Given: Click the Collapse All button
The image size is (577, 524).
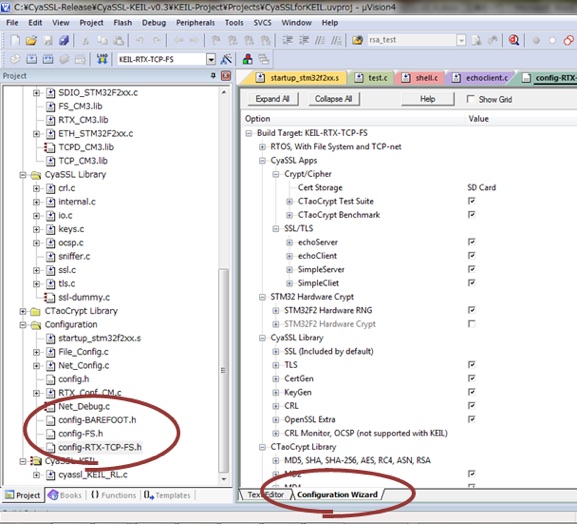Looking at the screenshot, I should click(x=333, y=99).
